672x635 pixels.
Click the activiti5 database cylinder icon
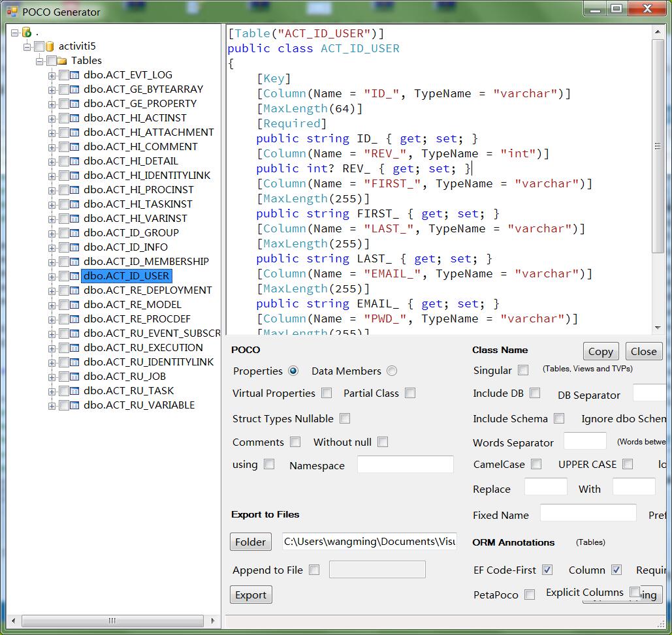point(50,46)
